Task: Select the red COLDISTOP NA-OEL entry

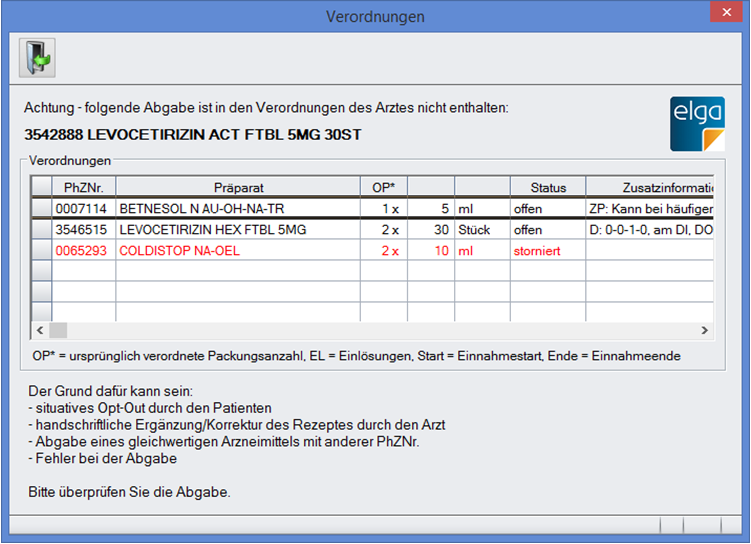Action: point(238,251)
